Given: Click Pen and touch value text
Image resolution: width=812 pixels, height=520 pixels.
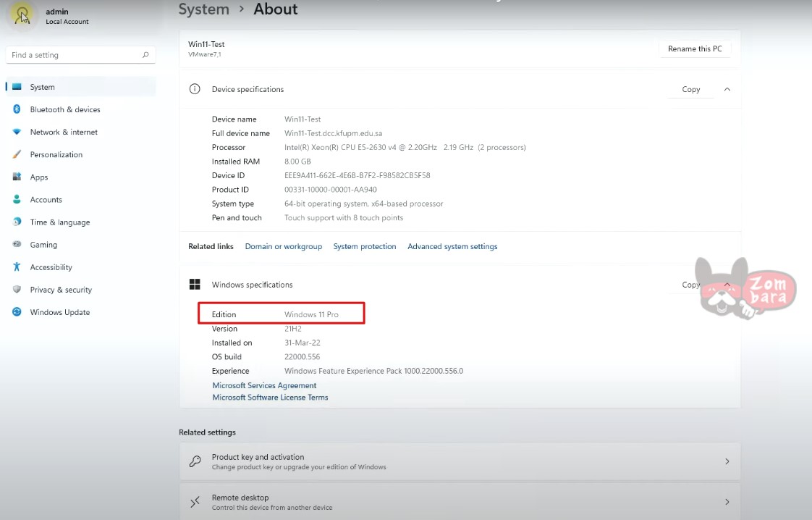Looking at the screenshot, I should (x=343, y=218).
